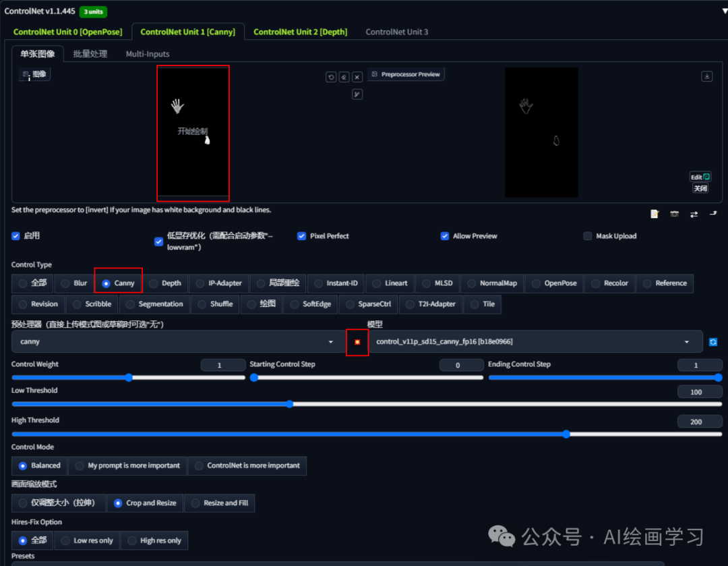Select the Segmentation control type

click(154, 304)
